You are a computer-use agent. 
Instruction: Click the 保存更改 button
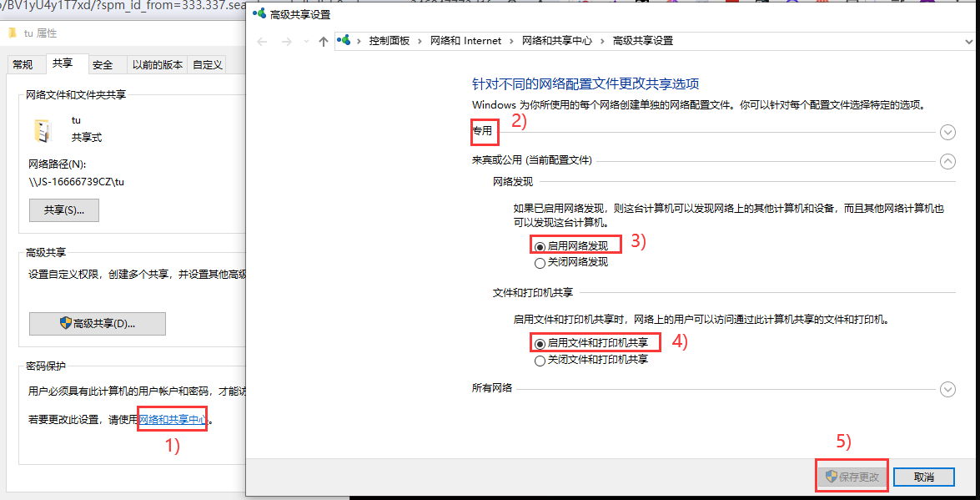pos(852,477)
